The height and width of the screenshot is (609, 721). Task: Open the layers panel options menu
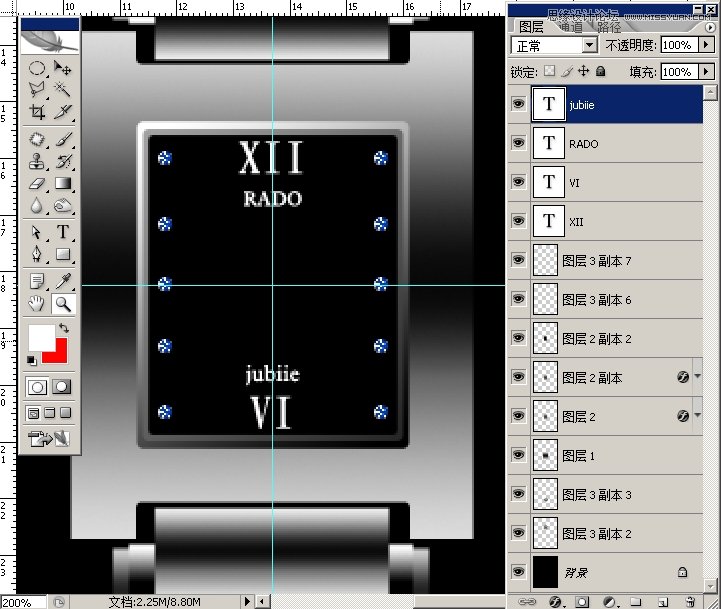710,27
